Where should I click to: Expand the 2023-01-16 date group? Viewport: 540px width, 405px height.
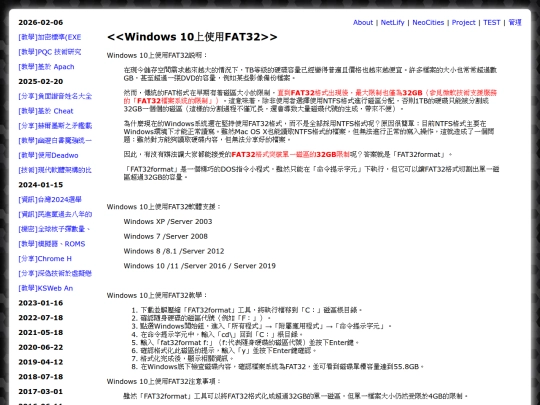[41, 303]
